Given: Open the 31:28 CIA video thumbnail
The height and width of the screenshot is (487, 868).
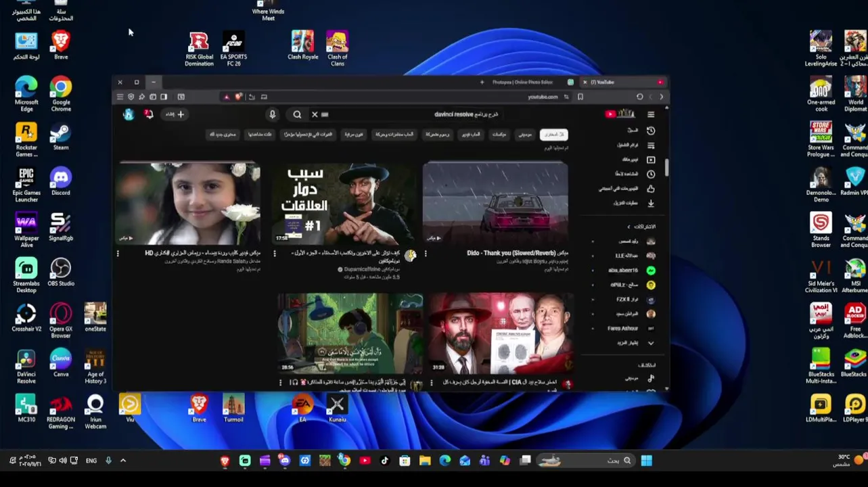Looking at the screenshot, I should [x=501, y=333].
